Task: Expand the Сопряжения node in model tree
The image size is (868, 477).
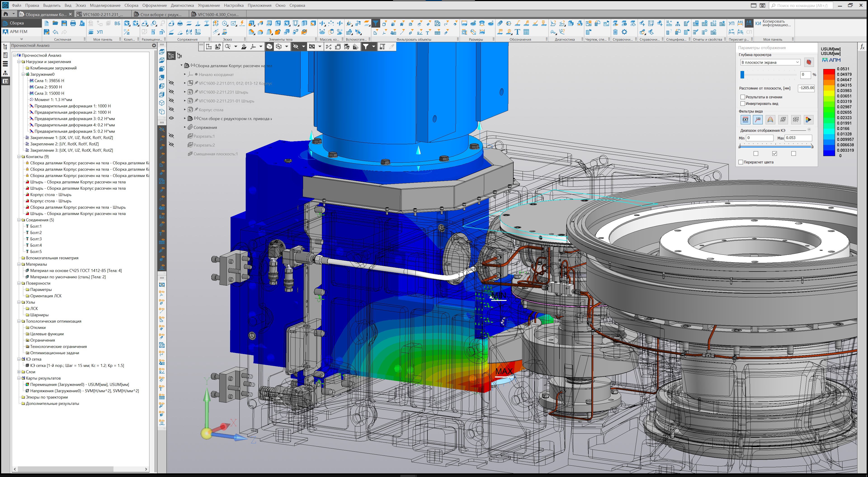Action: [185, 128]
